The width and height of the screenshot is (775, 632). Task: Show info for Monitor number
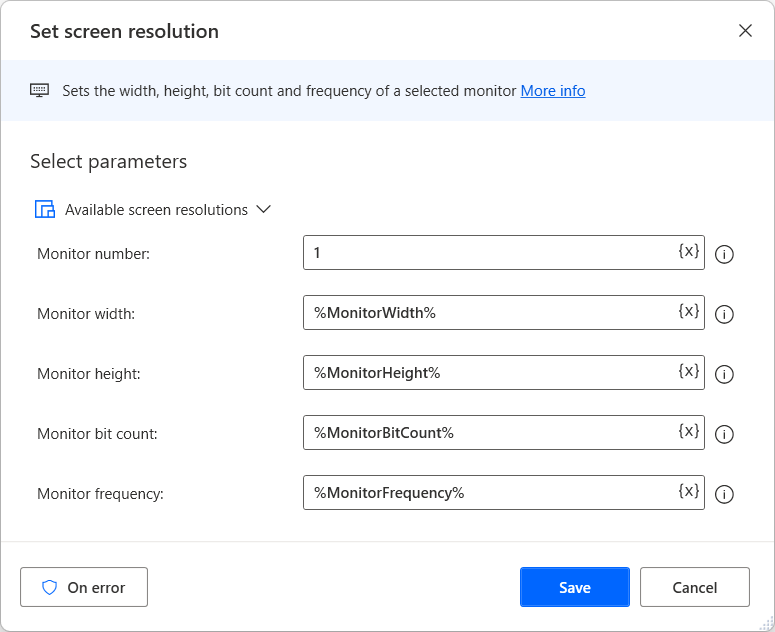[724, 254]
